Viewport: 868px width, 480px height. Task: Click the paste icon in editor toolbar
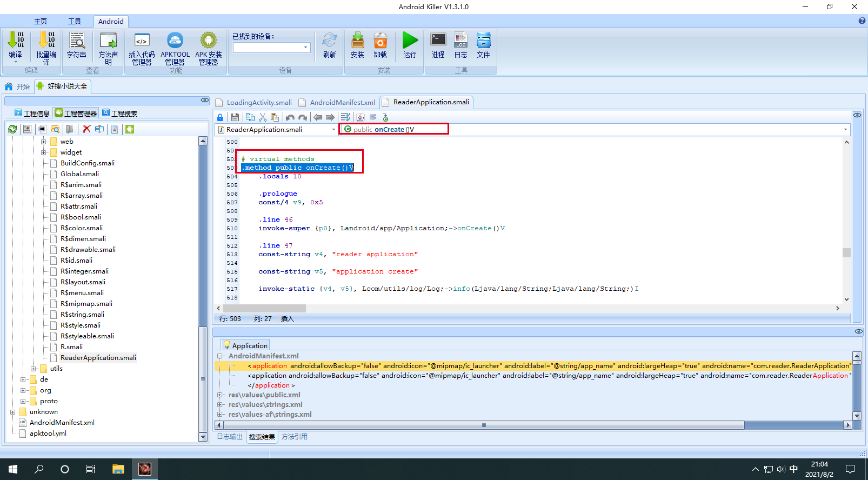coord(275,117)
